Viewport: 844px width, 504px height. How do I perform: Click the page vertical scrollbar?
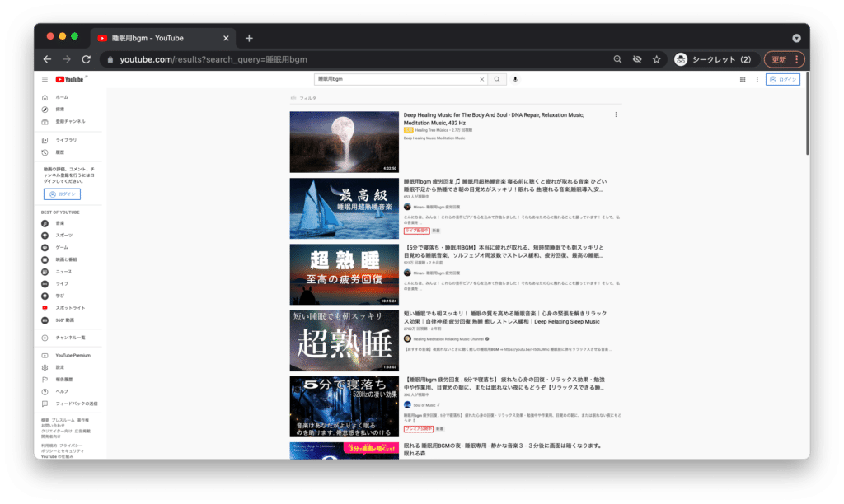pyautogui.click(x=808, y=114)
